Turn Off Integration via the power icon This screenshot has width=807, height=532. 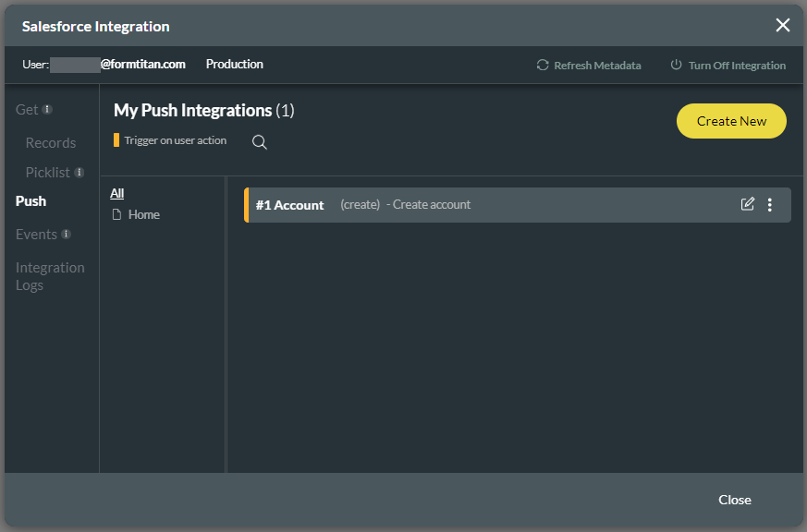[x=676, y=65]
